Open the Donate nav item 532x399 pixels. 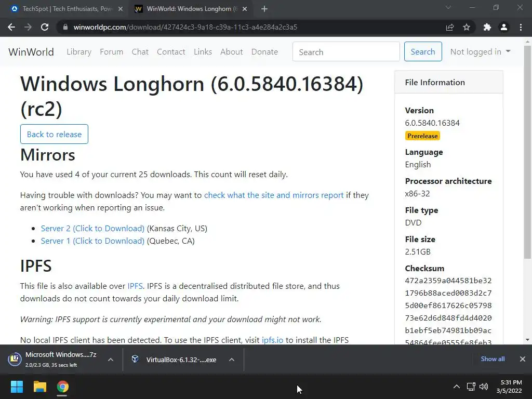click(x=264, y=52)
